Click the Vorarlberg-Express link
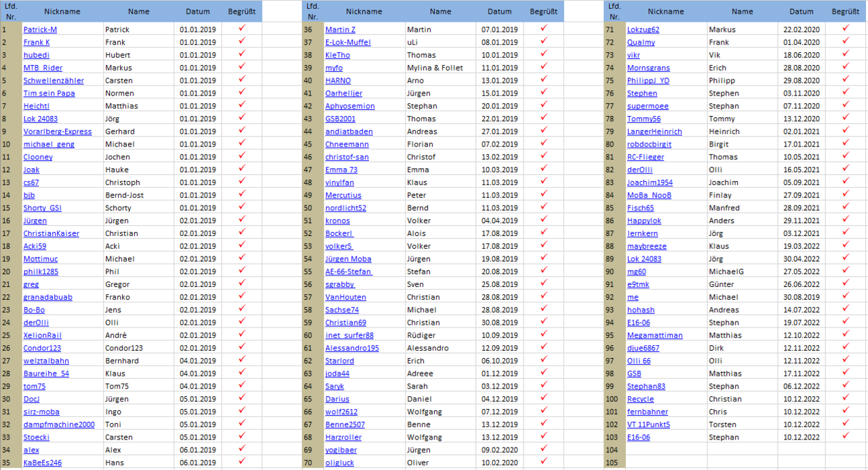The image size is (868, 470). [58, 132]
